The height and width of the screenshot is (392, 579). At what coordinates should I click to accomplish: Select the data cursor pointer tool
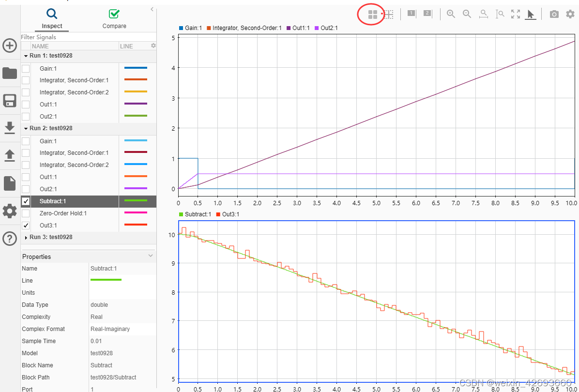pos(531,14)
